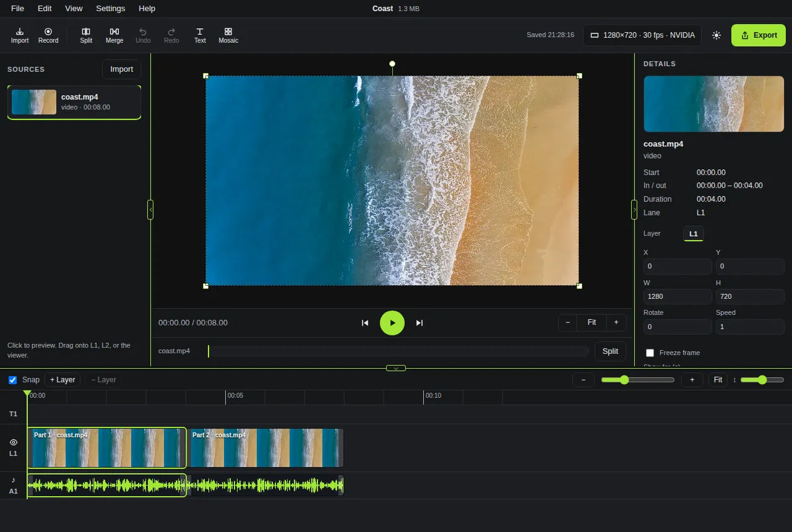Image resolution: width=792 pixels, height=532 pixels.
Task: Mute the A1 audio track note icon
Action: tap(14, 480)
